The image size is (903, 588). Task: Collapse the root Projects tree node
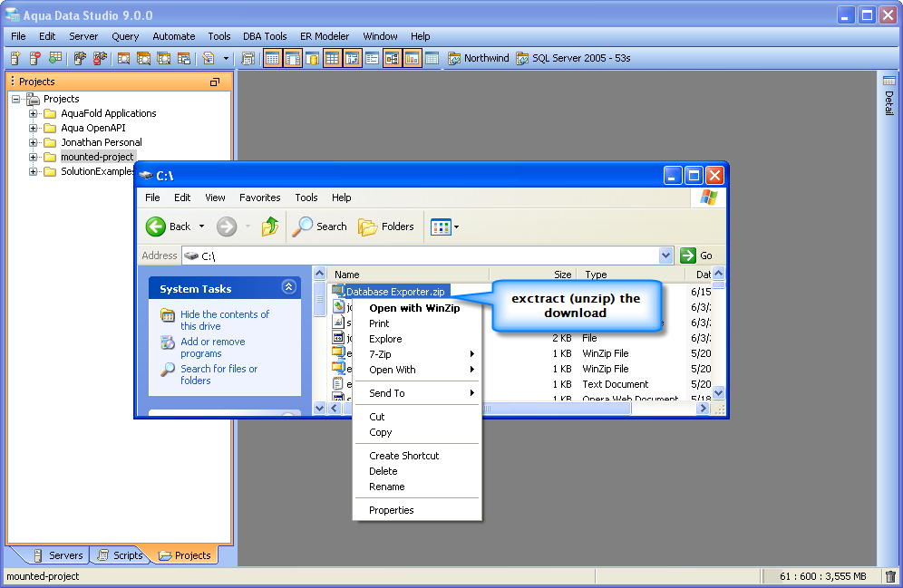pos(15,99)
